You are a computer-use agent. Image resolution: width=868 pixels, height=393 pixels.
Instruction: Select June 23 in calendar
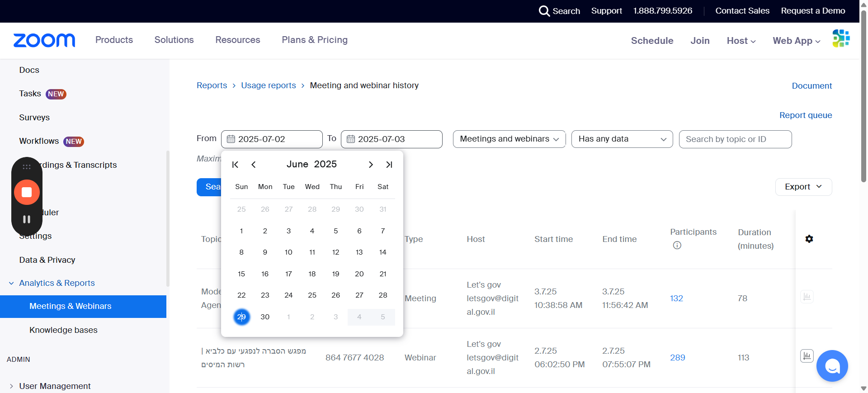coord(265,295)
